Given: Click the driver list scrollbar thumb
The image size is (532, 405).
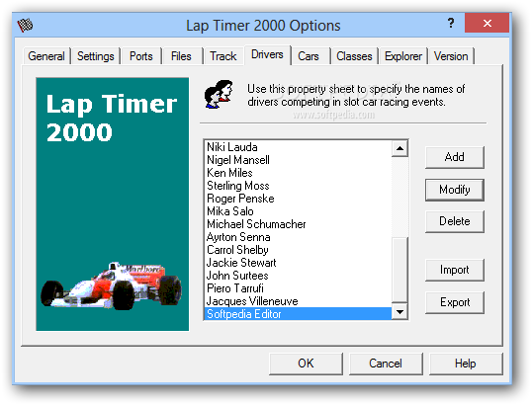Looking at the screenshot, I should click(399, 270).
